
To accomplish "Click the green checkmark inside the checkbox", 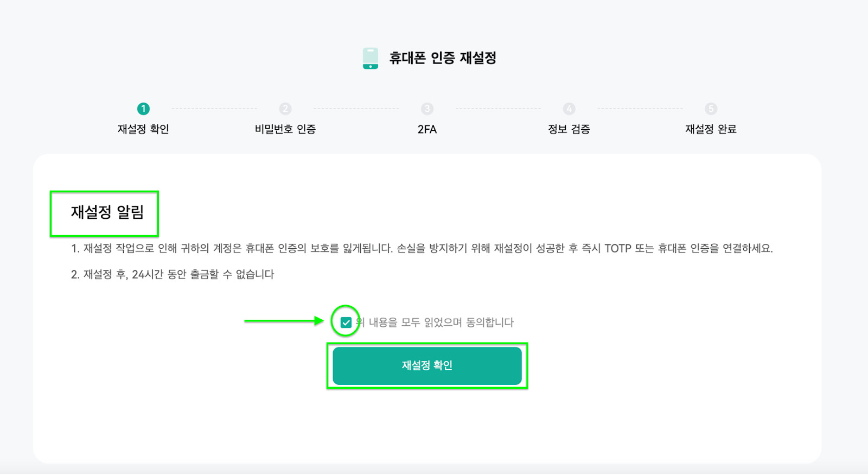I will (x=345, y=322).
